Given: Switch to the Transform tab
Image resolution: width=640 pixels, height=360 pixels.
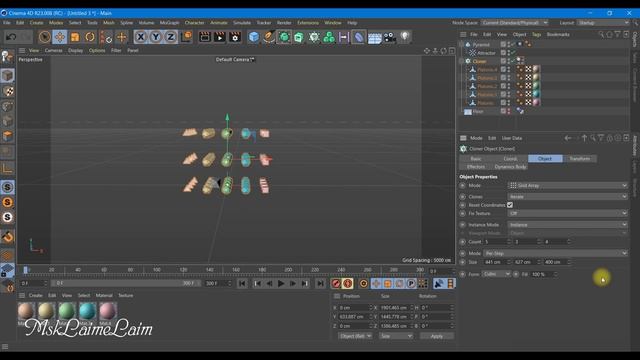Looking at the screenshot, I should click(x=580, y=159).
